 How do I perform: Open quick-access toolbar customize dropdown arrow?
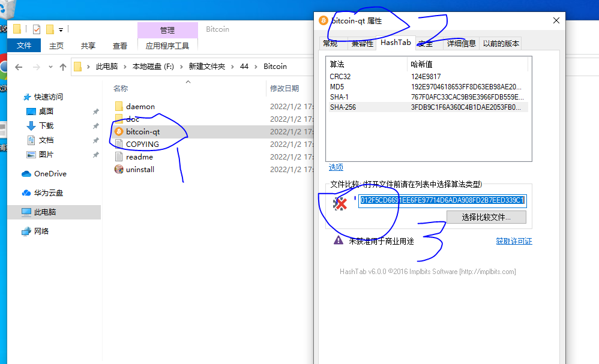click(61, 30)
